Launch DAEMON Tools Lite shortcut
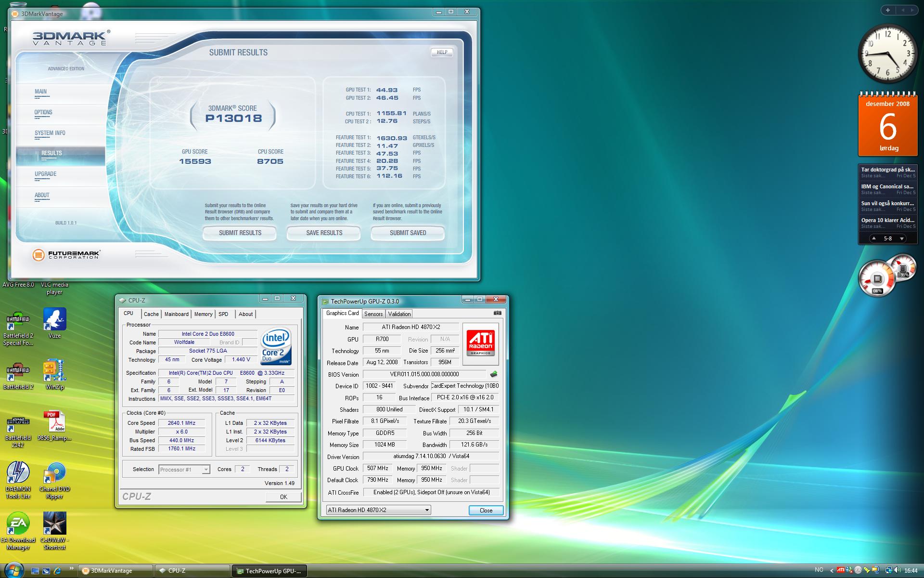This screenshot has width=924, height=578. pos(18,480)
